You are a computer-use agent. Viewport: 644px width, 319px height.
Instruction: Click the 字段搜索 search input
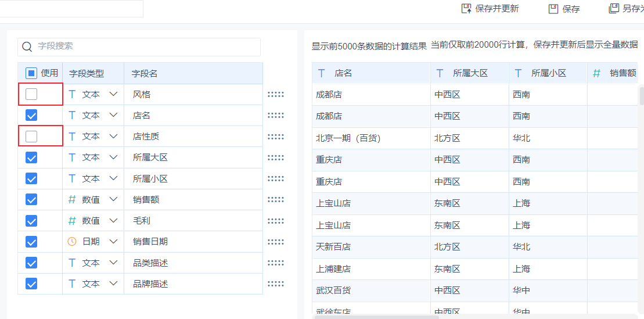pyautogui.click(x=139, y=47)
